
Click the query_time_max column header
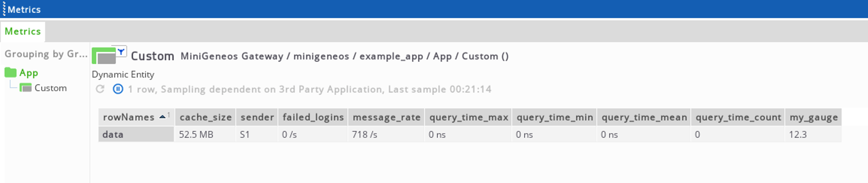tap(468, 117)
